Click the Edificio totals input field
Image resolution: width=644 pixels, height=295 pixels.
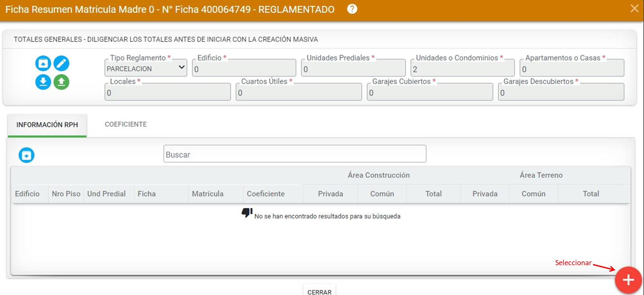click(244, 68)
